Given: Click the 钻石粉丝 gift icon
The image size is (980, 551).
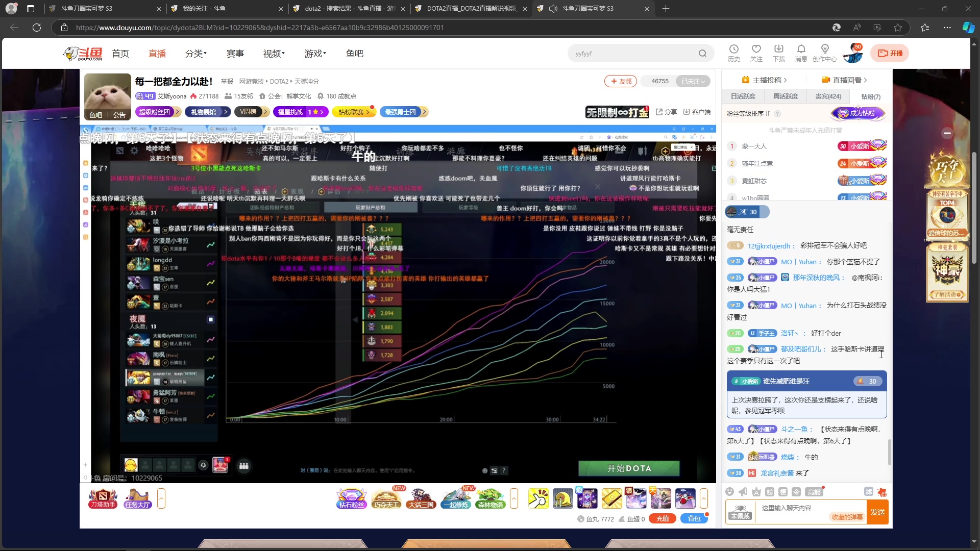Looking at the screenshot, I should click(x=352, y=498).
